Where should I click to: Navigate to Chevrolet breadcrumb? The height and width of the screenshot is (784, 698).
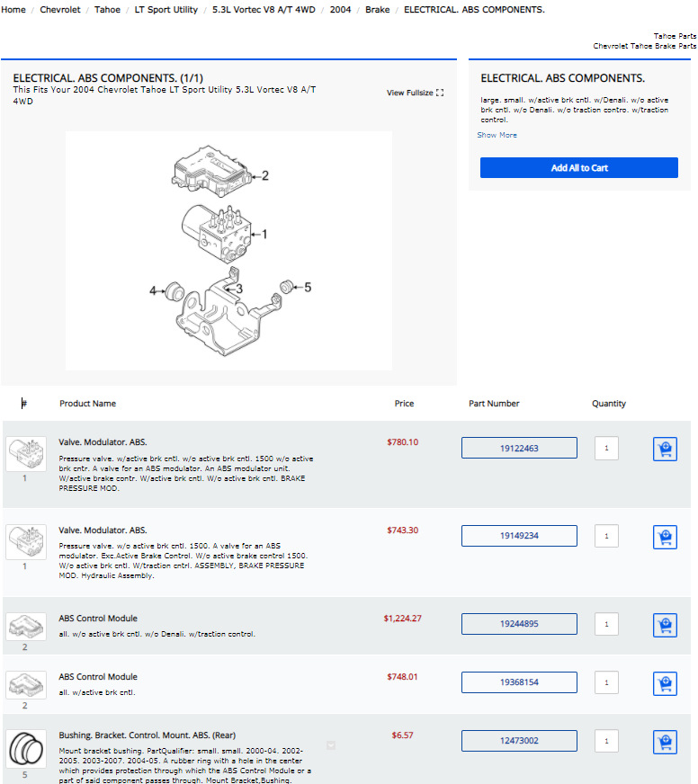(60, 10)
